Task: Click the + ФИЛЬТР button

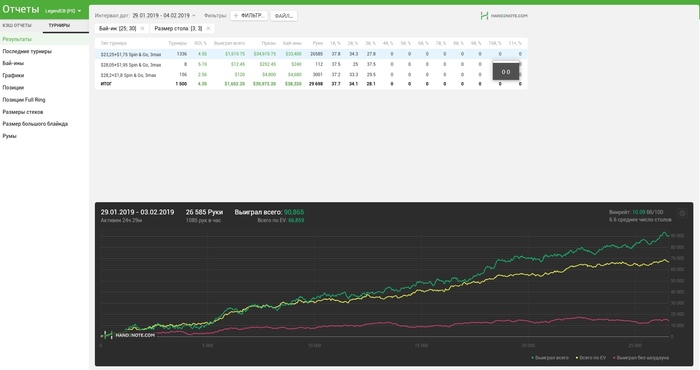Action: [249, 16]
